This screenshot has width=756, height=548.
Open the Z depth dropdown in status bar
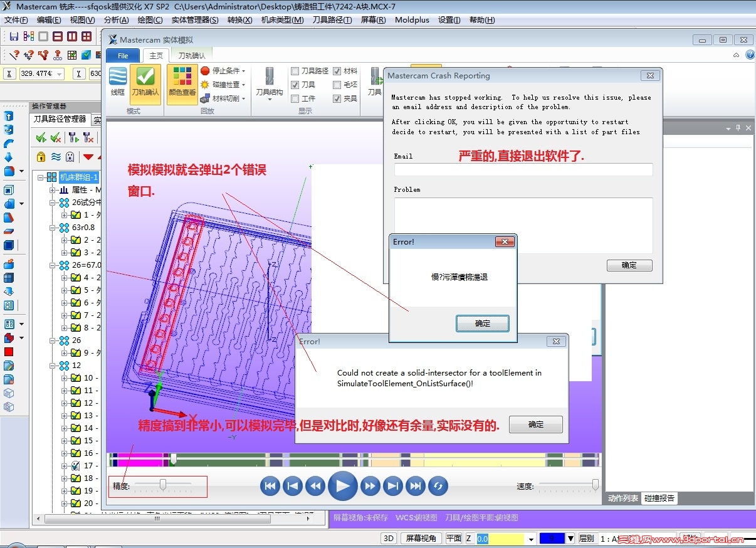click(x=532, y=539)
